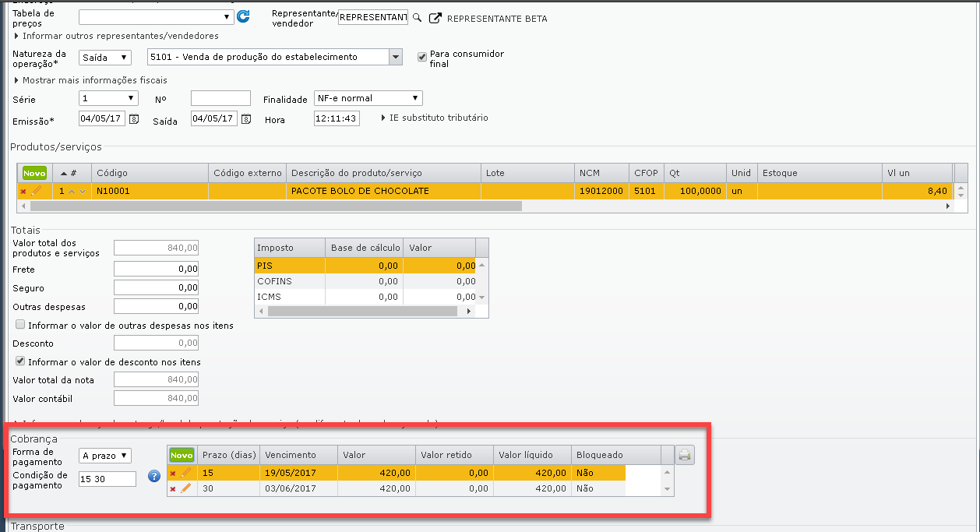Add new installment with Cobrança Novo button
The width and height of the screenshot is (980, 532).
(182, 455)
